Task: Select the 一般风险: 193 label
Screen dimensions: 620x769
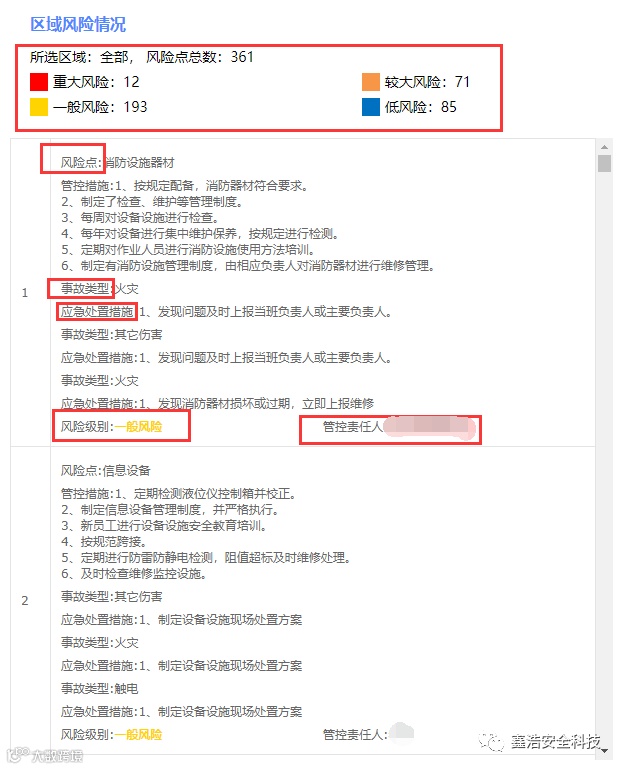Action: click(100, 107)
